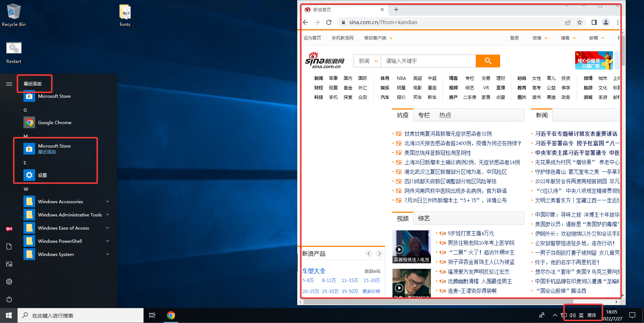Click next arrow in 新浪产品 carousel
The image size is (644, 323).
380,253
